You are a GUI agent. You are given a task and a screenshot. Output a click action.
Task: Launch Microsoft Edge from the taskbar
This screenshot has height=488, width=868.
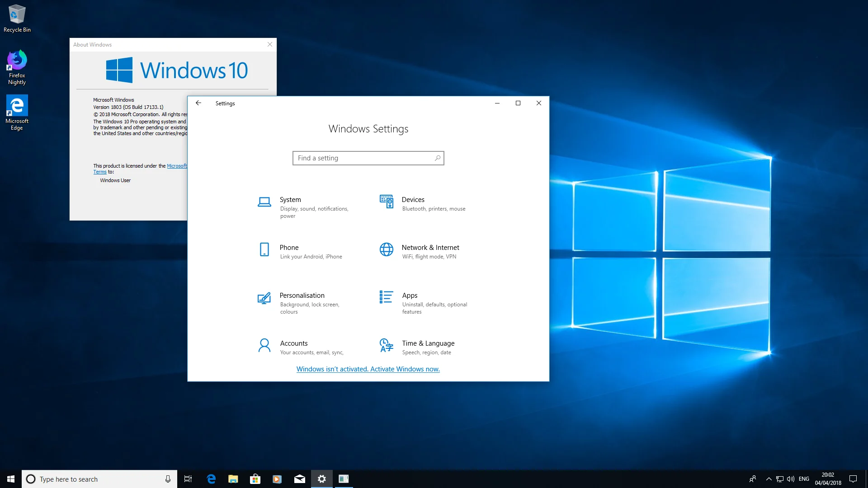coord(211,479)
